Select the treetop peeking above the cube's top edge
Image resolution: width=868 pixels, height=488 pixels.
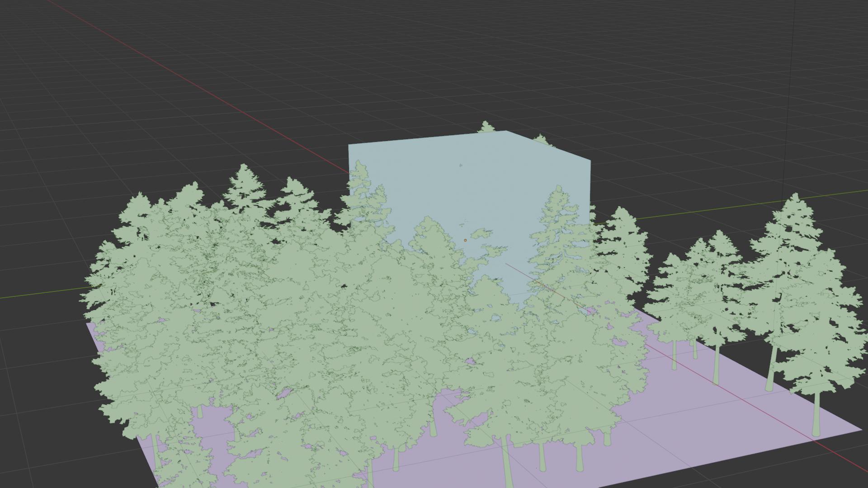click(x=486, y=127)
